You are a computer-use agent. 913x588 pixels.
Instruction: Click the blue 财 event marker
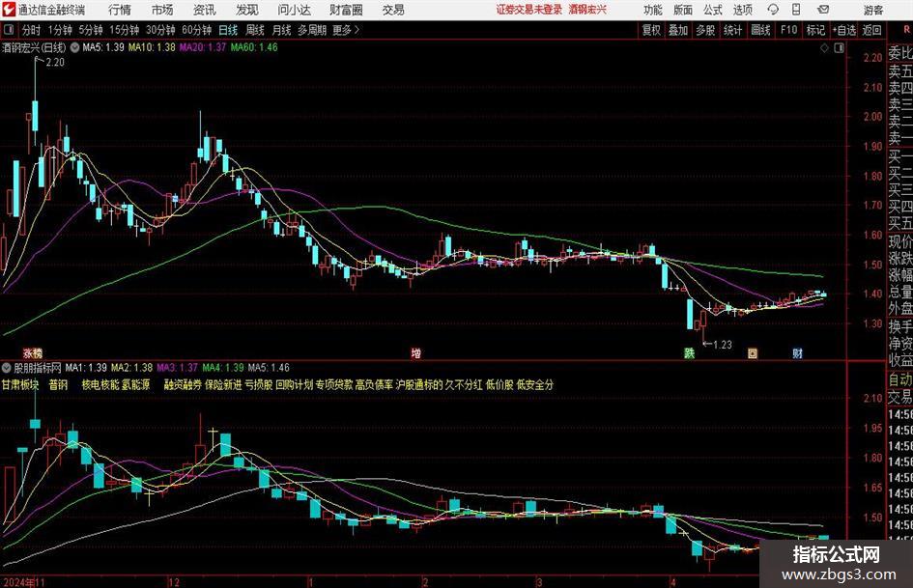click(797, 353)
